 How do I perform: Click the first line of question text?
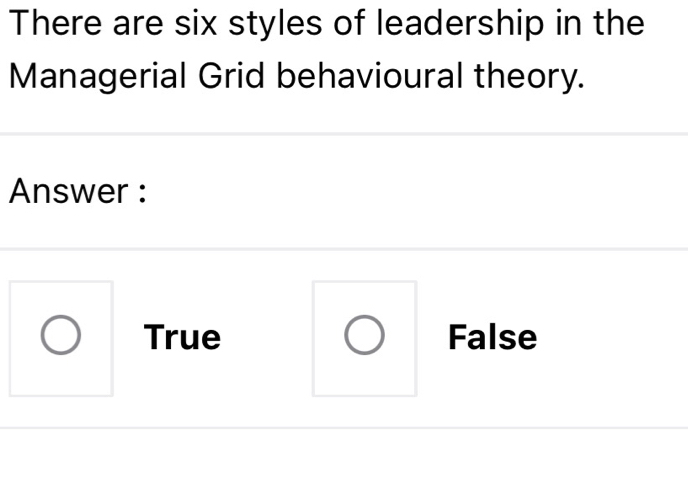(x=323, y=23)
